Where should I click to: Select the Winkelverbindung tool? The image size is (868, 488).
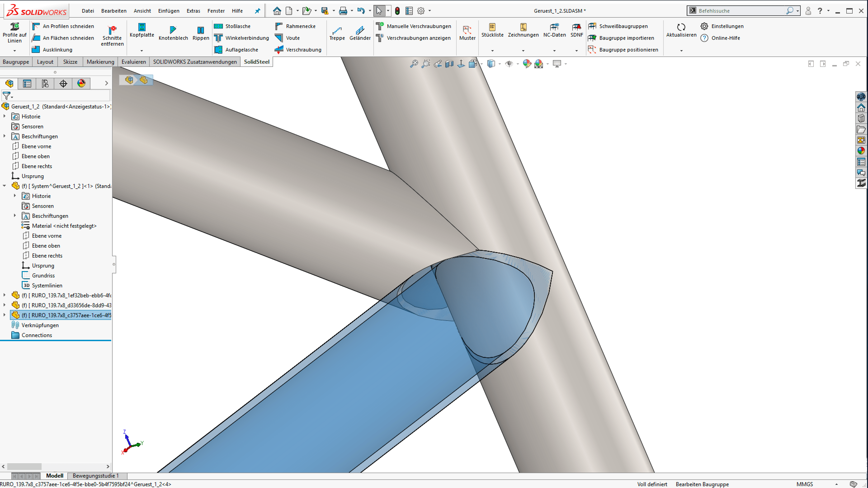tap(242, 38)
